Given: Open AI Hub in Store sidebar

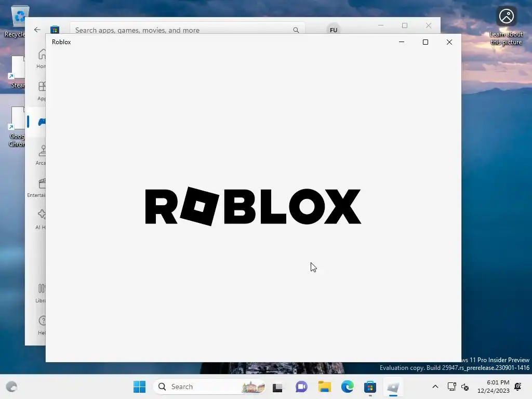Looking at the screenshot, I should pos(41,220).
